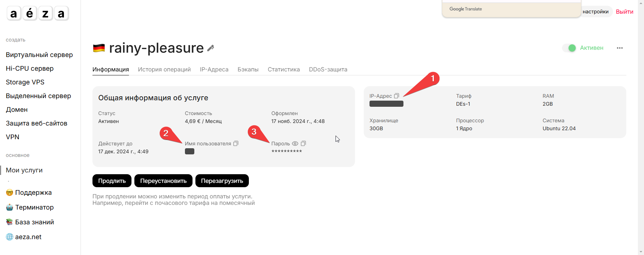Visit the aeza.net sidebar link
Image resolution: width=644 pixels, height=255 pixels.
(x=28, y=237)
